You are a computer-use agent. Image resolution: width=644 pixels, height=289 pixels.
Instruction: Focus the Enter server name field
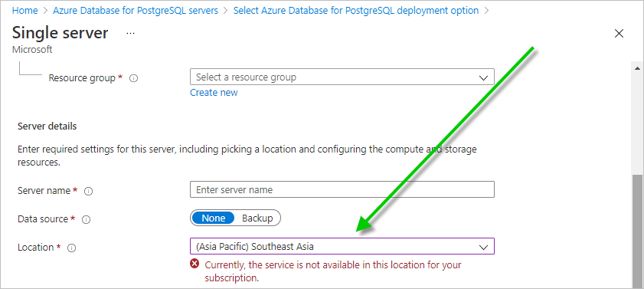point(342,190)
